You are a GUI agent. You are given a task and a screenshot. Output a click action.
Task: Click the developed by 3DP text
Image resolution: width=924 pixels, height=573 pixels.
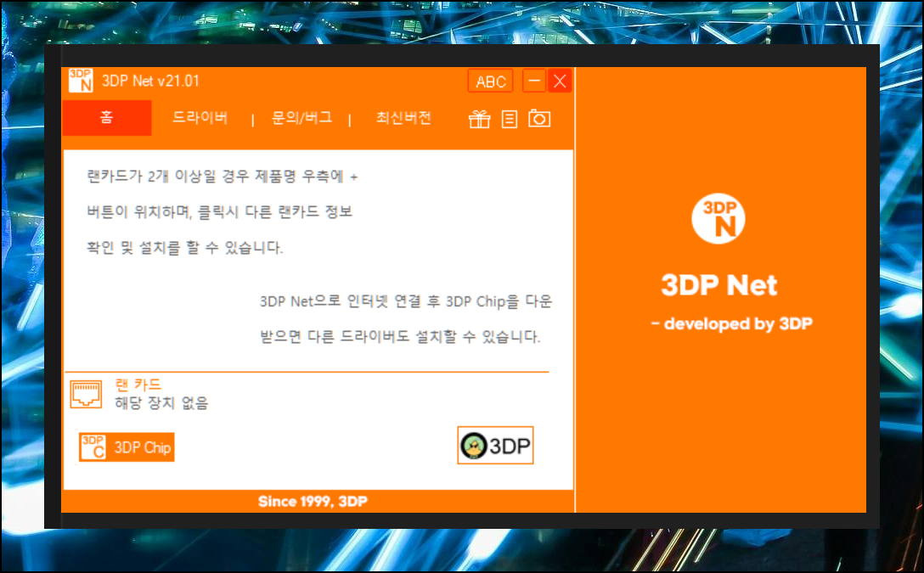click(x=732, y=324)
